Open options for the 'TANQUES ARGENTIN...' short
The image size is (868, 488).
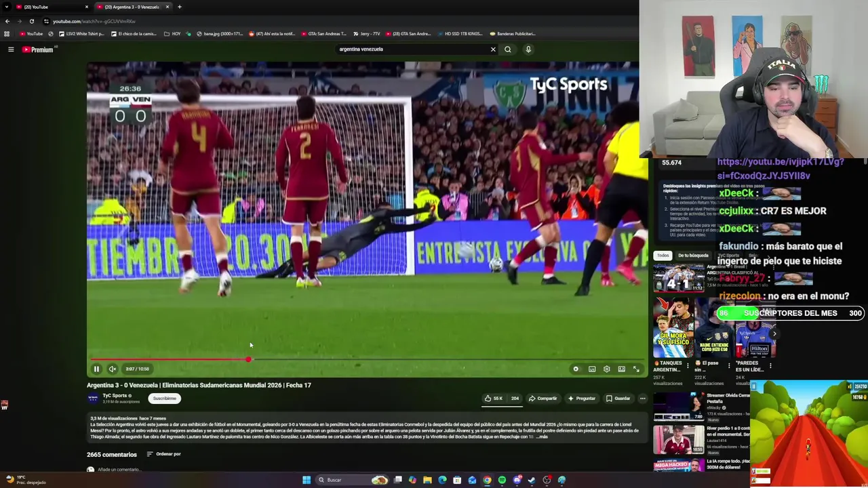(688, 365)
